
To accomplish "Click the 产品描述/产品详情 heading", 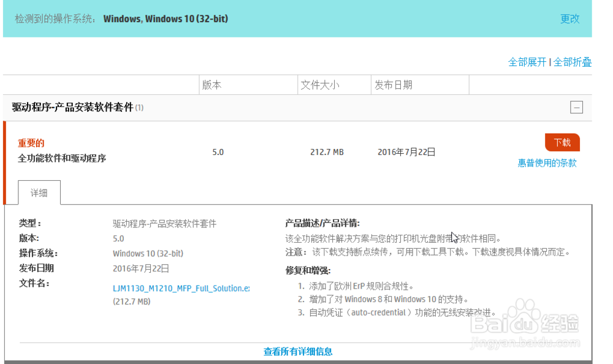I will [322, 223].
